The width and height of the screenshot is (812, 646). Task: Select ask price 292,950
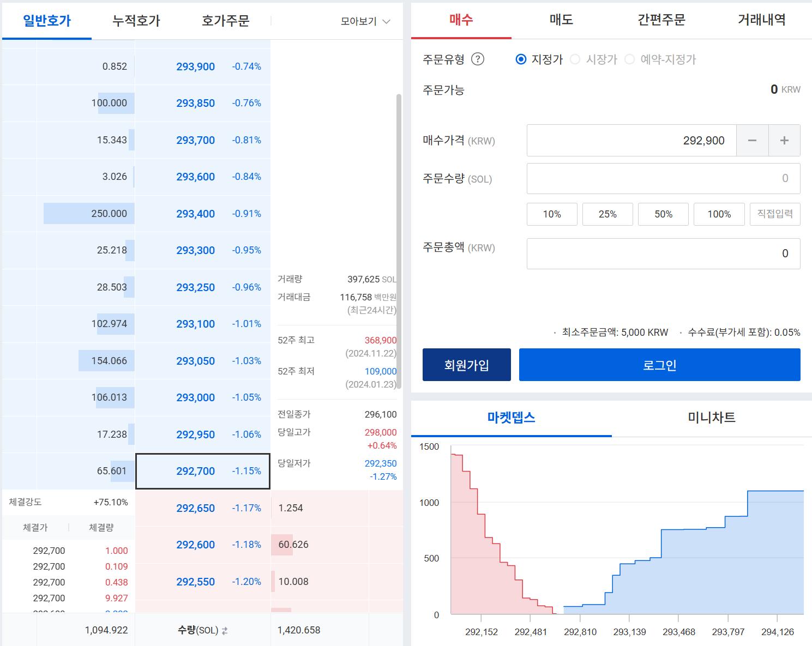[x=203, y=434]
